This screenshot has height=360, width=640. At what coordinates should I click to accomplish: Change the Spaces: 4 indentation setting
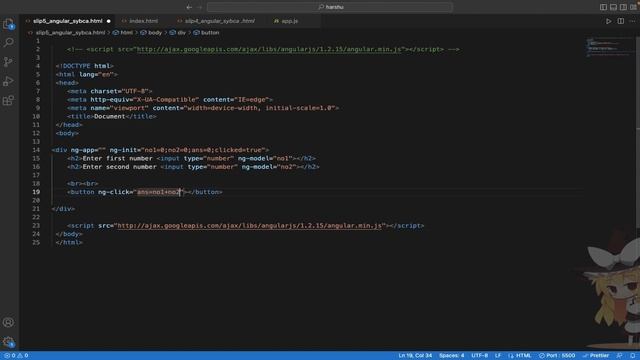click(451, 356)
